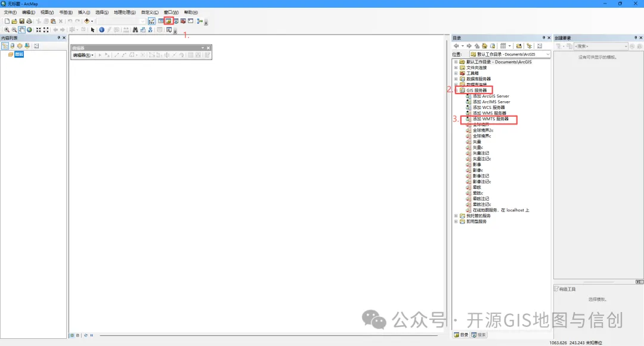Click the Home icon in the catalog toolbar
Viewport: 644px width, 346px height.
coord(484,46)
